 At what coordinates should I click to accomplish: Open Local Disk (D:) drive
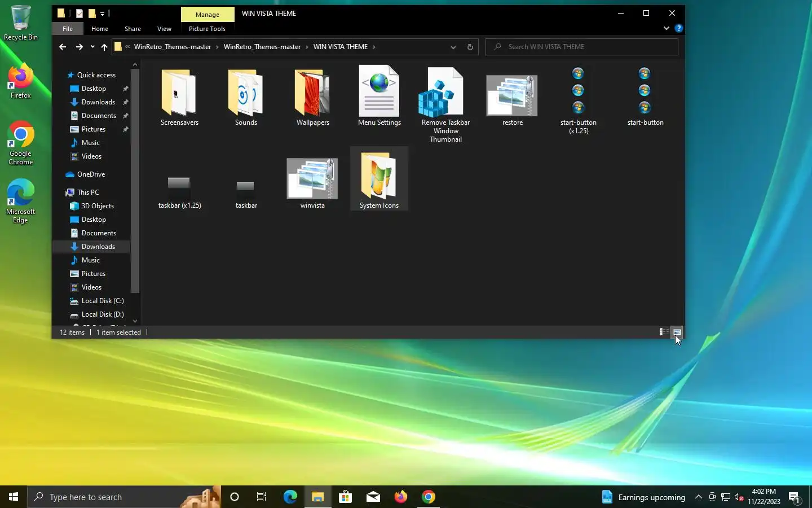[x=103, y=314]
